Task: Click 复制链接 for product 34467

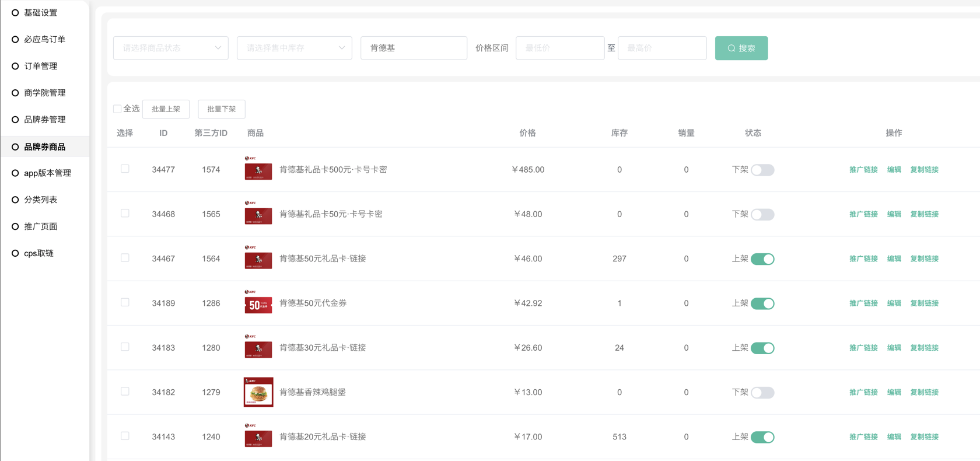Action: click(925, 259)
